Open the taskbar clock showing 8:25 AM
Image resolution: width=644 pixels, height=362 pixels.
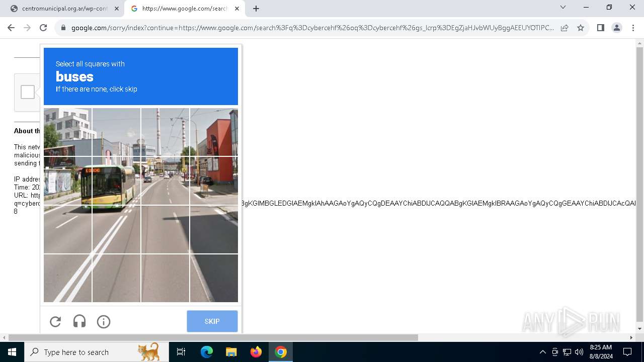(x=601, y=352)
